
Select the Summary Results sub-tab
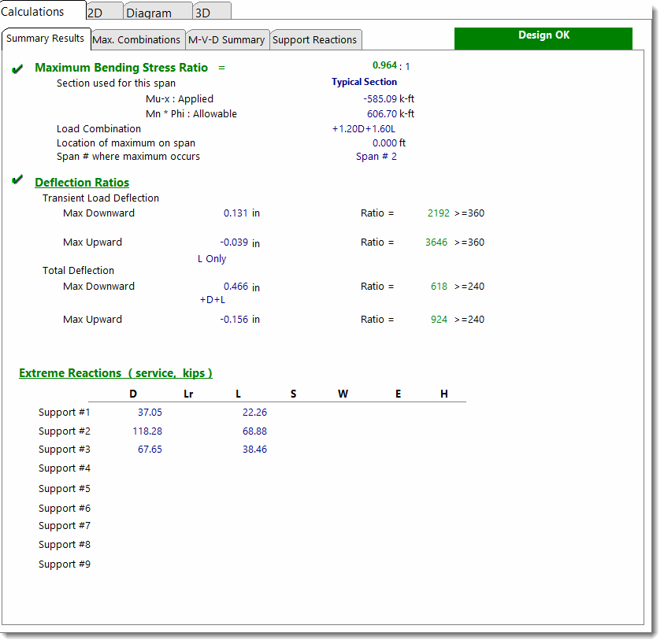[45, 39]
